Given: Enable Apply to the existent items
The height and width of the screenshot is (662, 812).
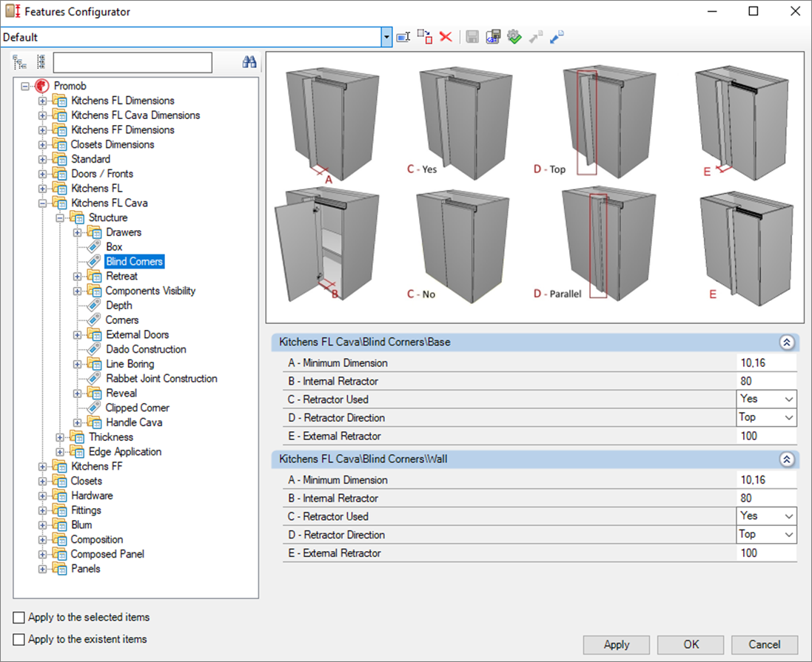Looking at the screenshot, I should coord(19,640).
